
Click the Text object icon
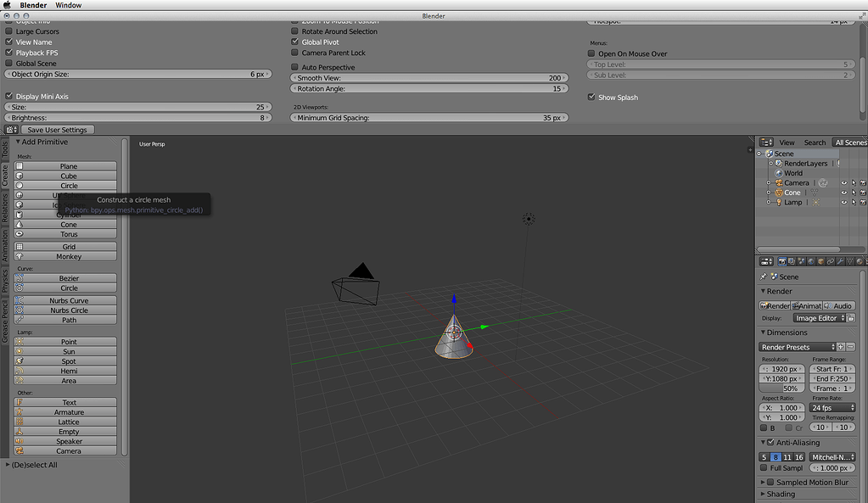[x=20, y=402]
